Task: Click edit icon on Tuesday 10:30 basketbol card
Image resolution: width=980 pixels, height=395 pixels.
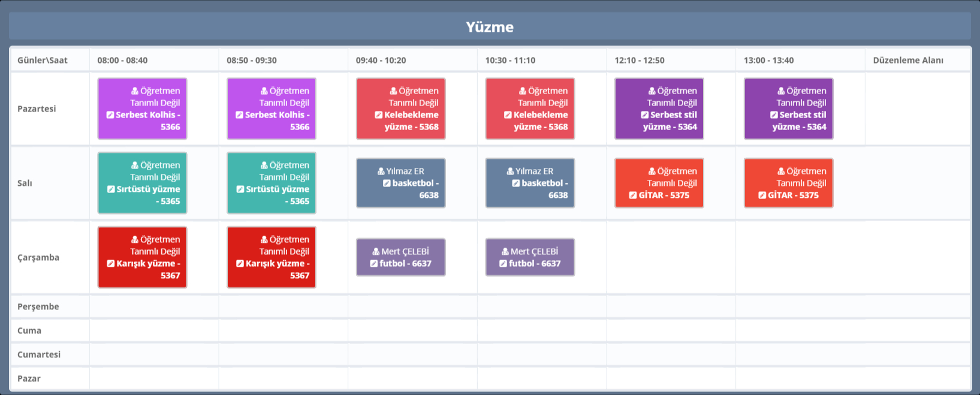Action: click(515, 183)
